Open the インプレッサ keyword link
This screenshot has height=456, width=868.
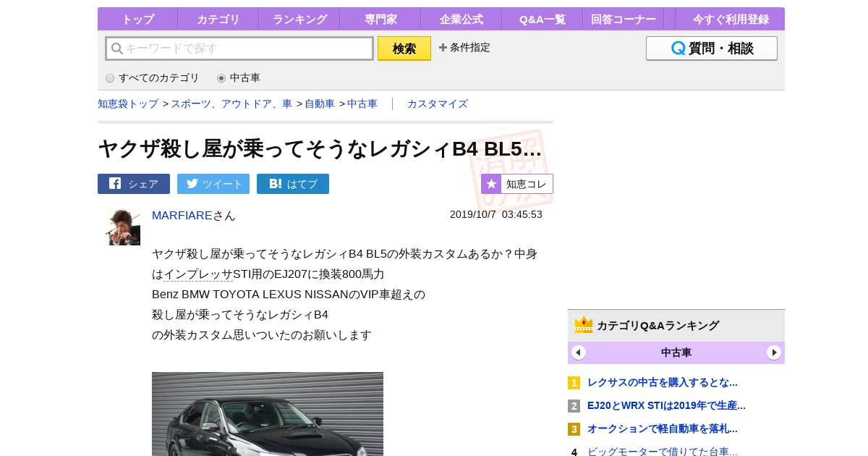point(198,274)
